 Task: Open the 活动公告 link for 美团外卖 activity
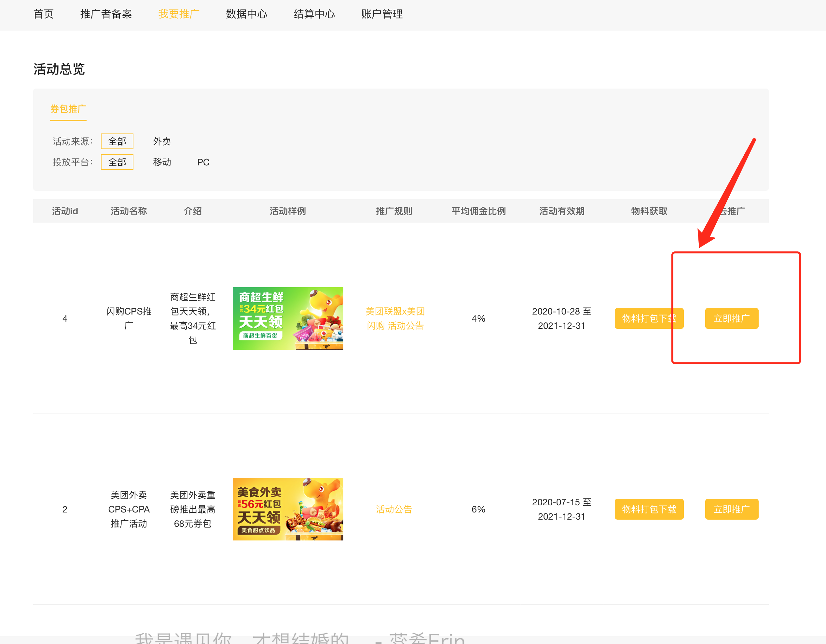pyautogui.click(x=394, y=509)
